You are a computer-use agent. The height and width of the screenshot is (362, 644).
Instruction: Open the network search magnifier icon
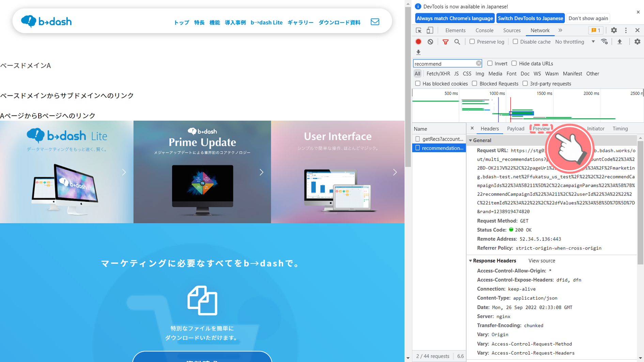(x=457, y=42)
